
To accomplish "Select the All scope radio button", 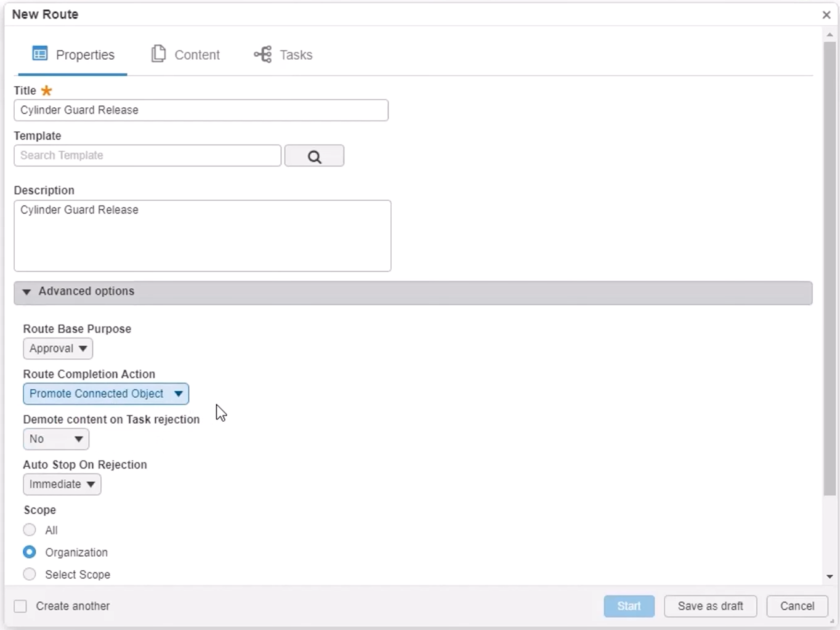I will 30,530.
